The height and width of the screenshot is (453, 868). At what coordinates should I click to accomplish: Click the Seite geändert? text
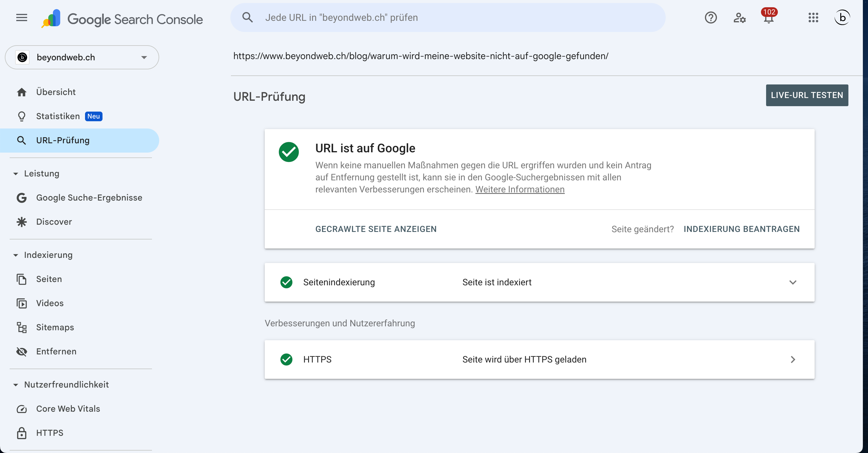tap(642, 229)
